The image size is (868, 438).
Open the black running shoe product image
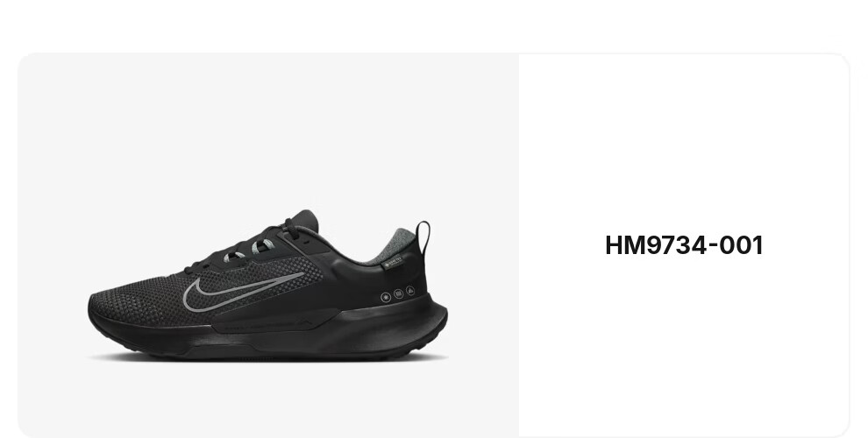click(x=268, y=245)
